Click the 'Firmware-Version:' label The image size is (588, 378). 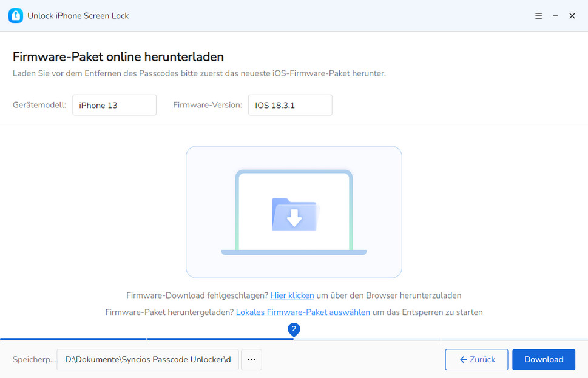(x=208, y=105)
